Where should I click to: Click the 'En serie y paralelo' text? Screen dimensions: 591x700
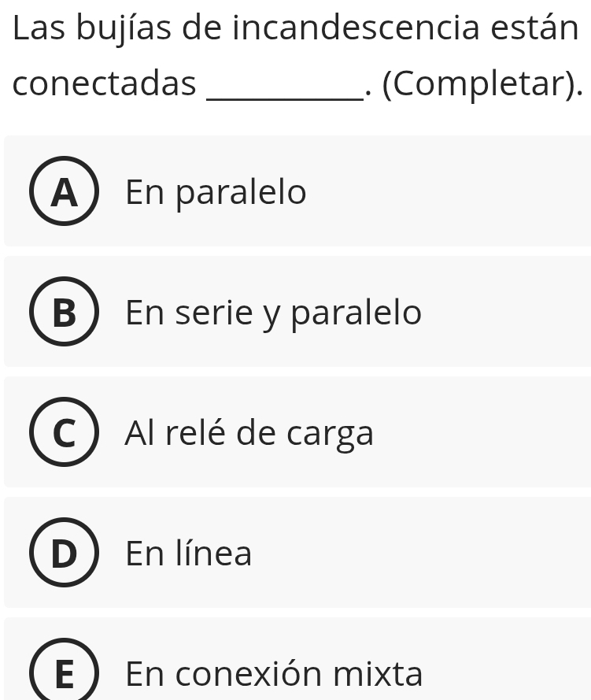pos(273,313)
